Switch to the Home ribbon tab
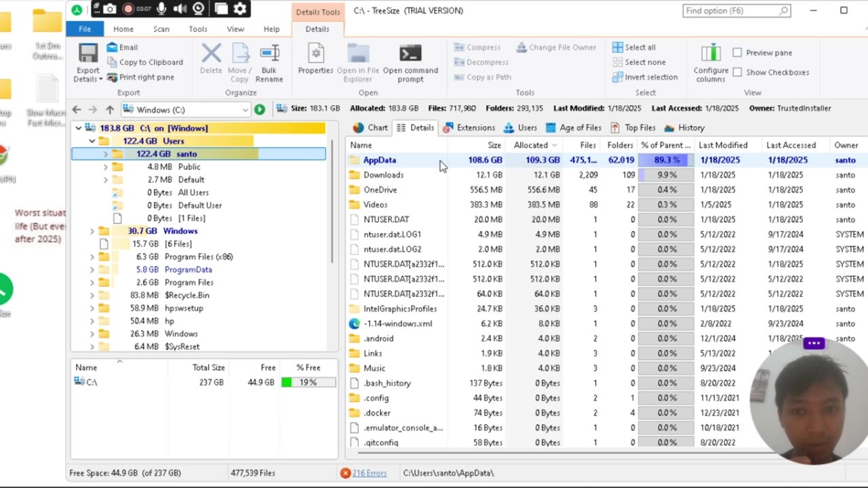The width and height of the screenshot is (868, 488). click(123, 29)
